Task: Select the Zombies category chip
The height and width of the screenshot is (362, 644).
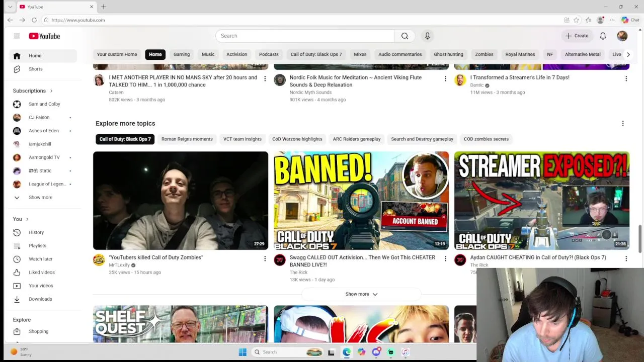Action: coord(484,54)
